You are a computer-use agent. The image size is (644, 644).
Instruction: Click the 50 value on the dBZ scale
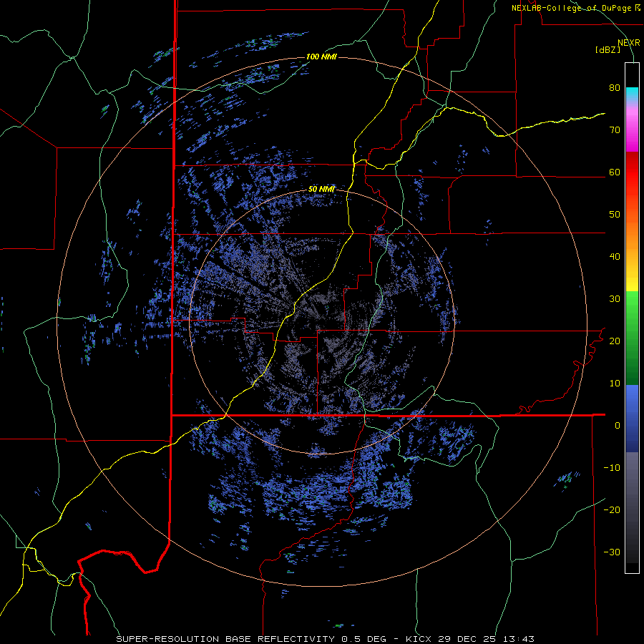click(615, 215)
